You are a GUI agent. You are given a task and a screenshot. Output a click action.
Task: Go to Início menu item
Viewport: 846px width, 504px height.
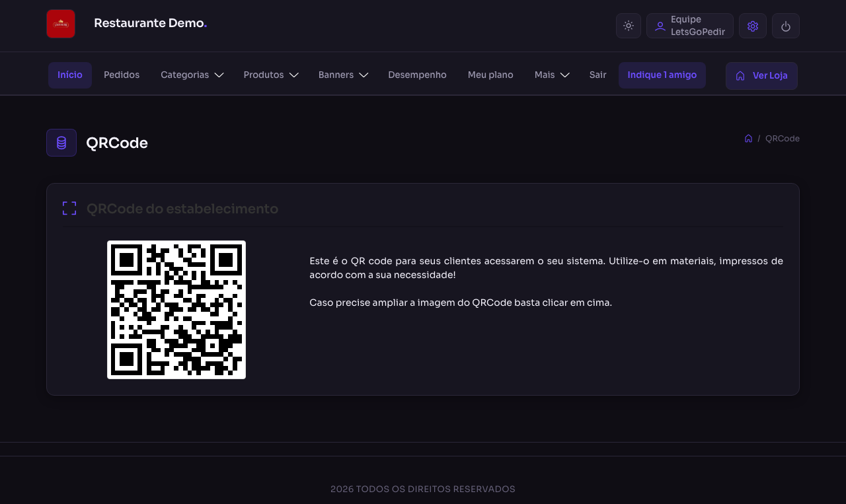pyautogui.click(x=70, y=75)
